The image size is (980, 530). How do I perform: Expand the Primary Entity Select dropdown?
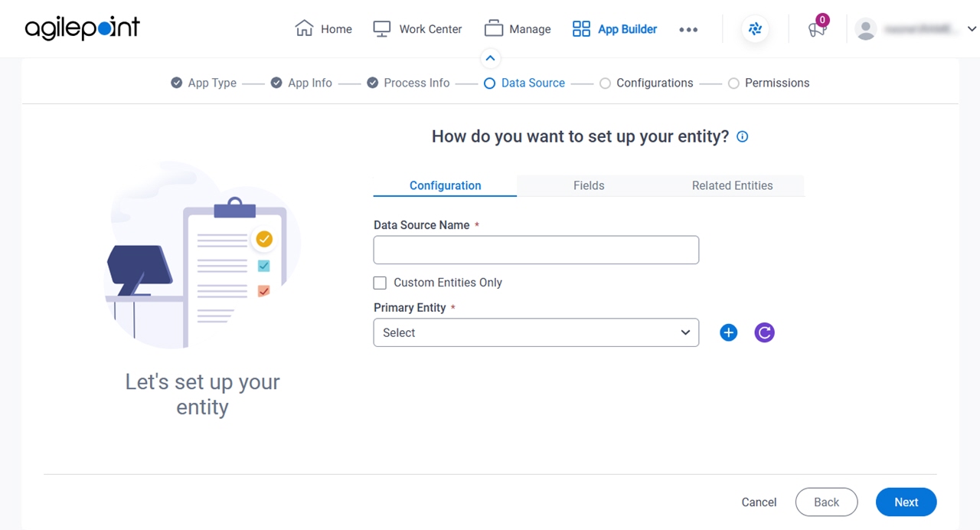tap(536, 332)
